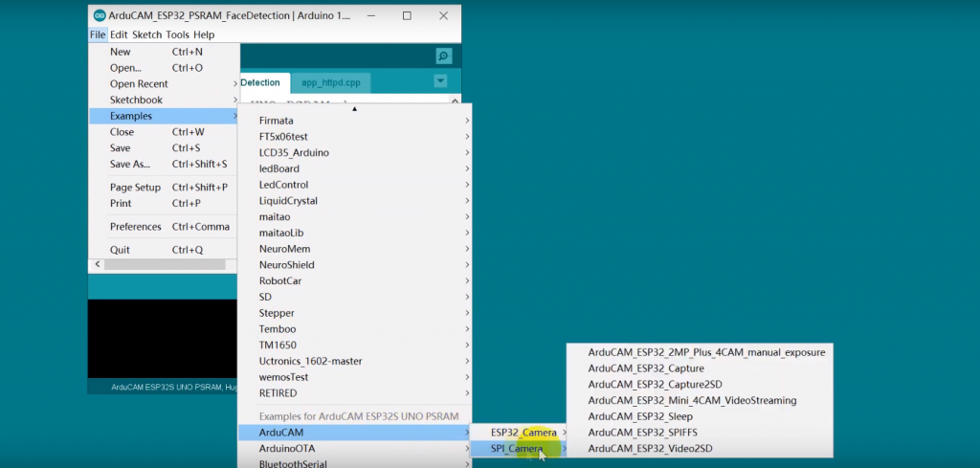980x468 pixels.
Task: Expand Uctronics_1602-master examples submenu
Action: pos(355,361)
